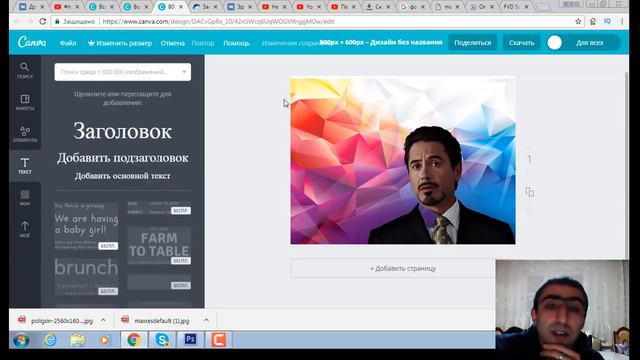Switch to Chrome in the taskbar
Viewport: 640px width, 360px height.
pyautogui.click(x=133, y=340)
